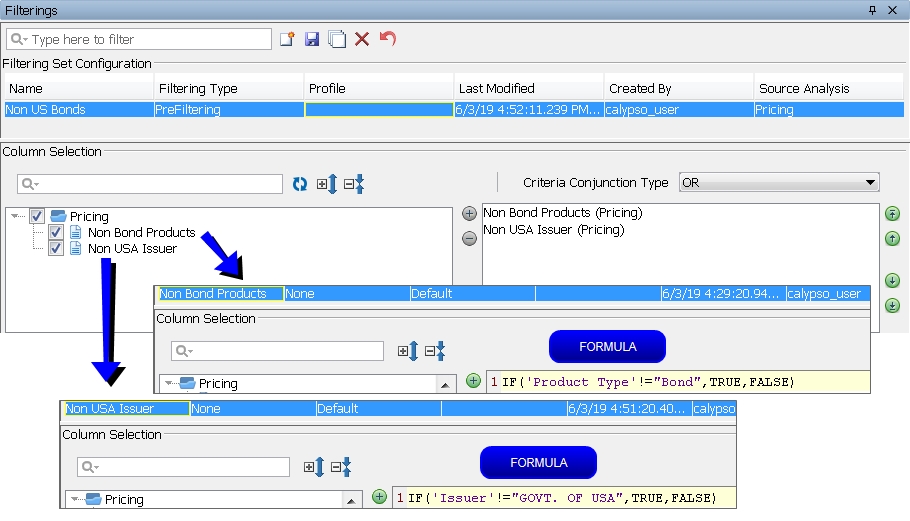Undo changes with the red undo arrow

pos(388,38)
